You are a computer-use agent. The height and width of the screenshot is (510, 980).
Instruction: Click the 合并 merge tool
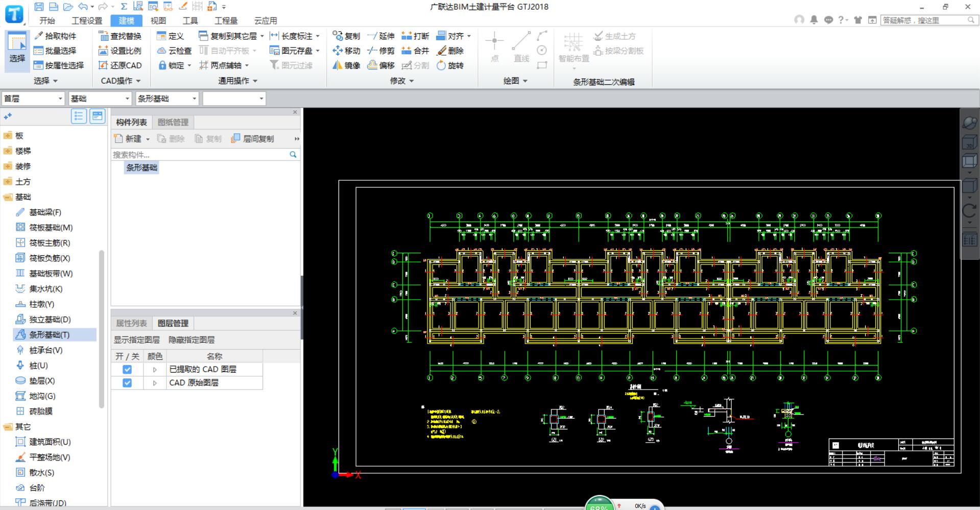point(415,51)
